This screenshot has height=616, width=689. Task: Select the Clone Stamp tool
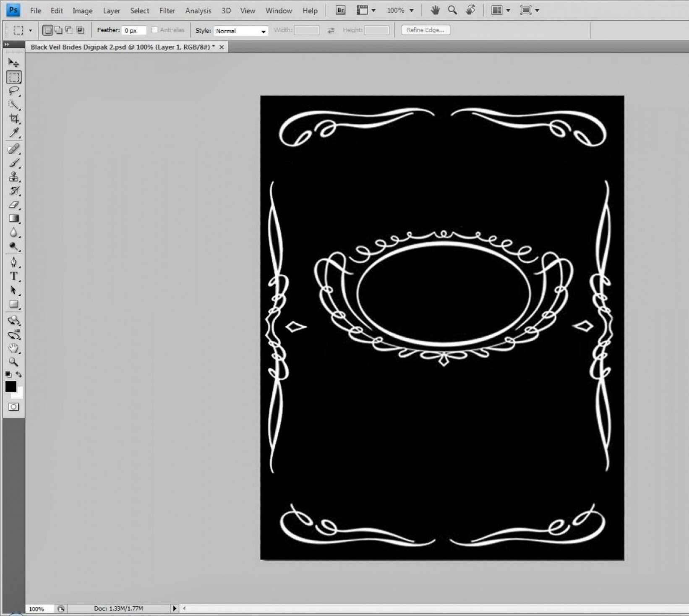[13, 177]
